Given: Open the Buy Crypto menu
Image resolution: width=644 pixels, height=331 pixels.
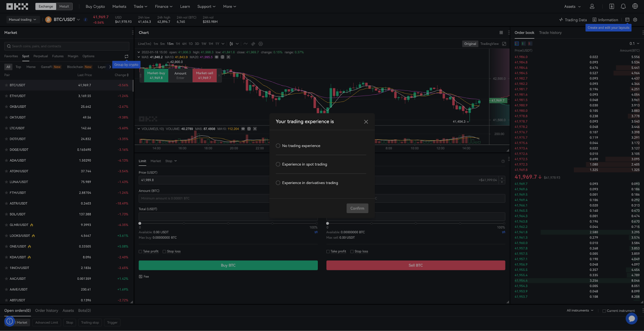Looking at the screenshot, I should [x=95, y=6].
